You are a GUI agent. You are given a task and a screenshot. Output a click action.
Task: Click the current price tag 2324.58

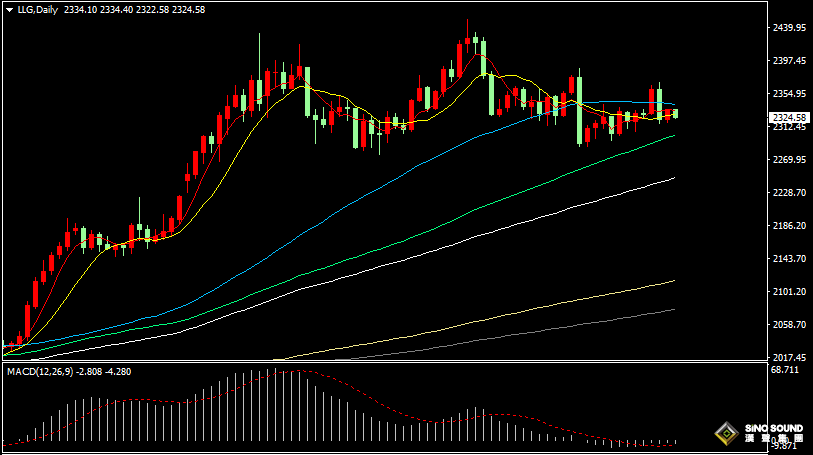coord(789,118)
